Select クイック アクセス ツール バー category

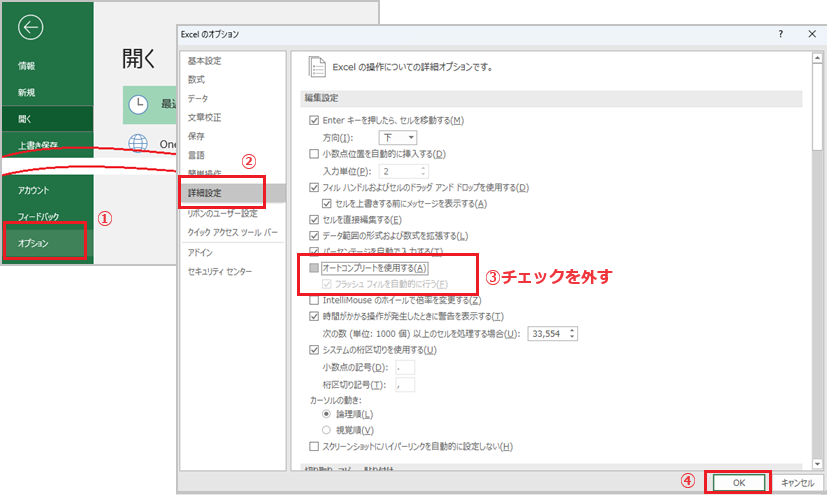(233, 232)
